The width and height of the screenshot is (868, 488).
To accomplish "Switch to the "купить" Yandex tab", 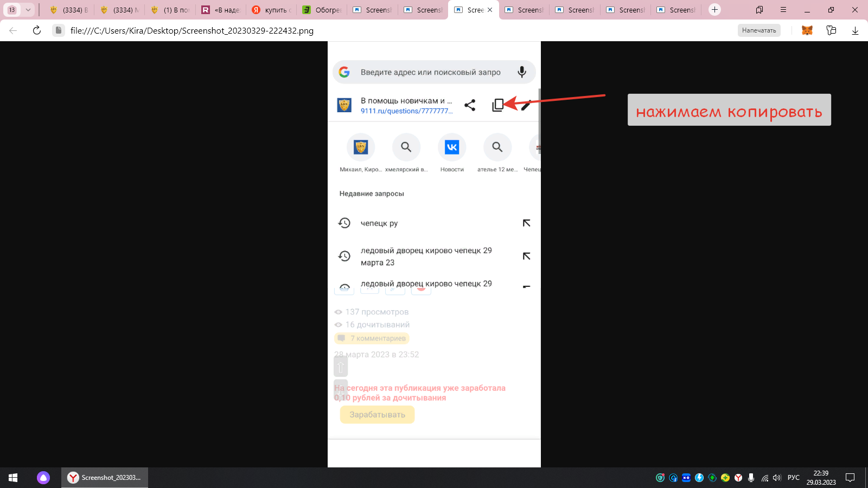I will 271,10.
